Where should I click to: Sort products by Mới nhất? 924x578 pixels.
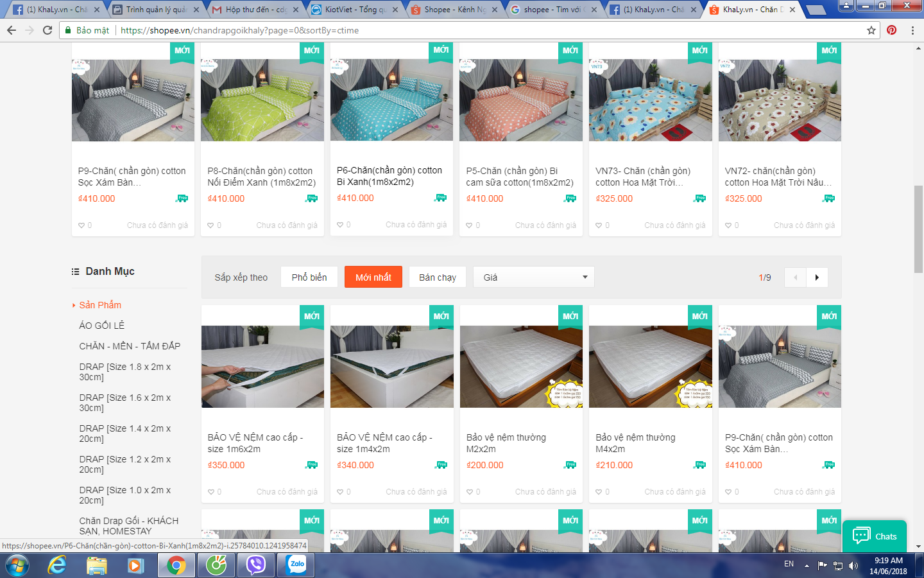pos(373,277)
